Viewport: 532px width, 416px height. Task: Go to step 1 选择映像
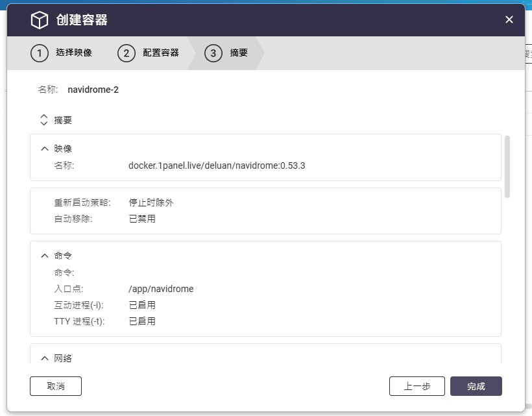pyautogui.click(x=62, y=53)
